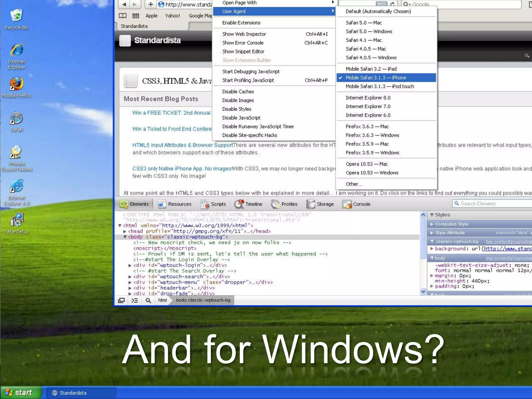Collapse the body classic-wptouch-bg node
This screenshot has width=532, height=399.
(125, 237)
